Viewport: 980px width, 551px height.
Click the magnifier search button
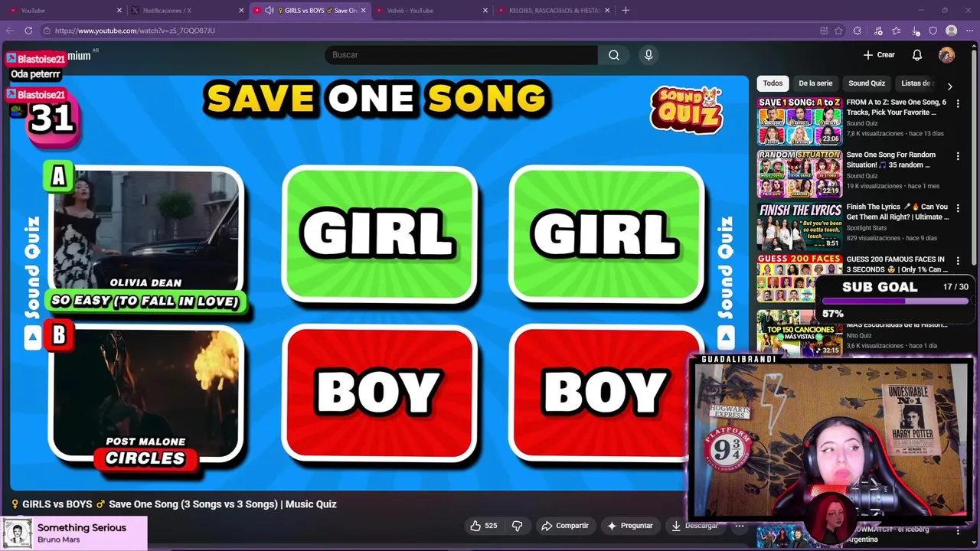[x=614, y=55]
